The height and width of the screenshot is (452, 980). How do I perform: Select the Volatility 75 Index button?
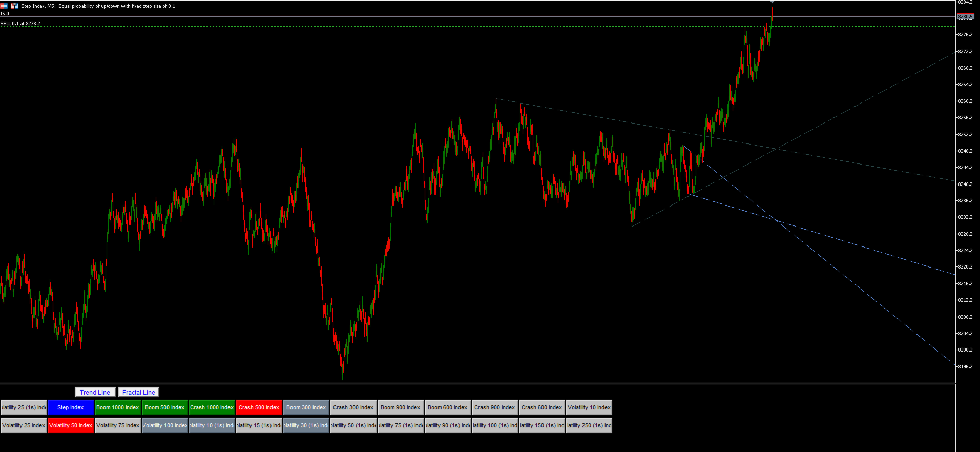point(118,425)
